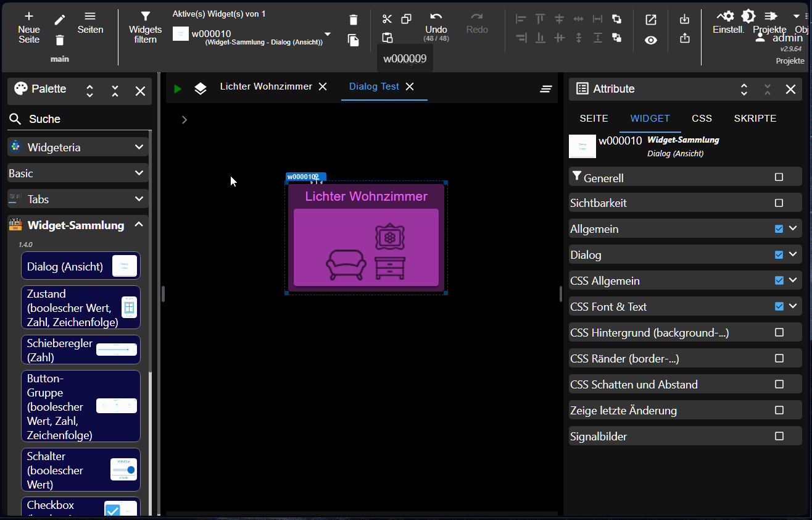
Task: Expand the Basic palette group
Action: [78, 173]
